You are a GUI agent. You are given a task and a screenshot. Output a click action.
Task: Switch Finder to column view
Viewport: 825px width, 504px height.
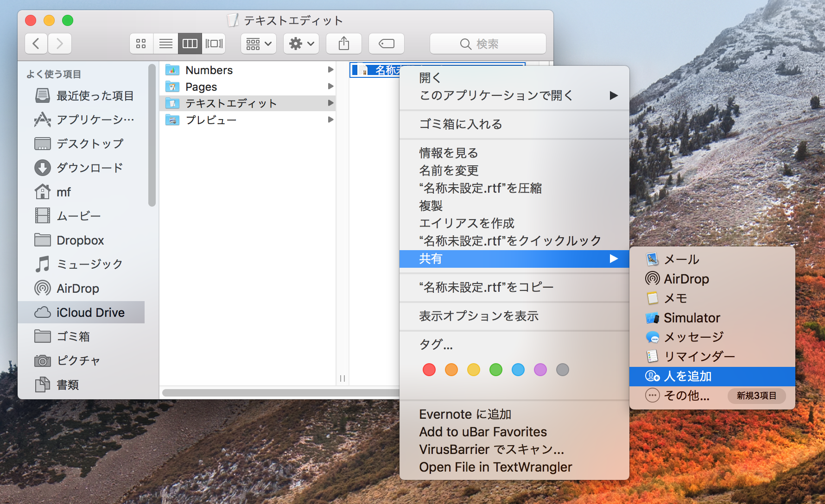190,44
